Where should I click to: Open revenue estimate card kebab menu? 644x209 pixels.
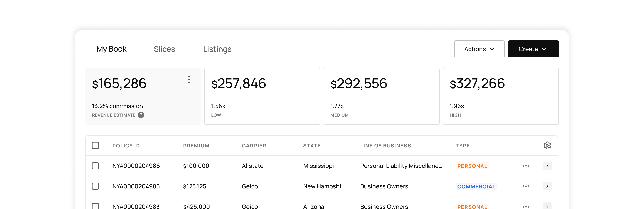189,80
